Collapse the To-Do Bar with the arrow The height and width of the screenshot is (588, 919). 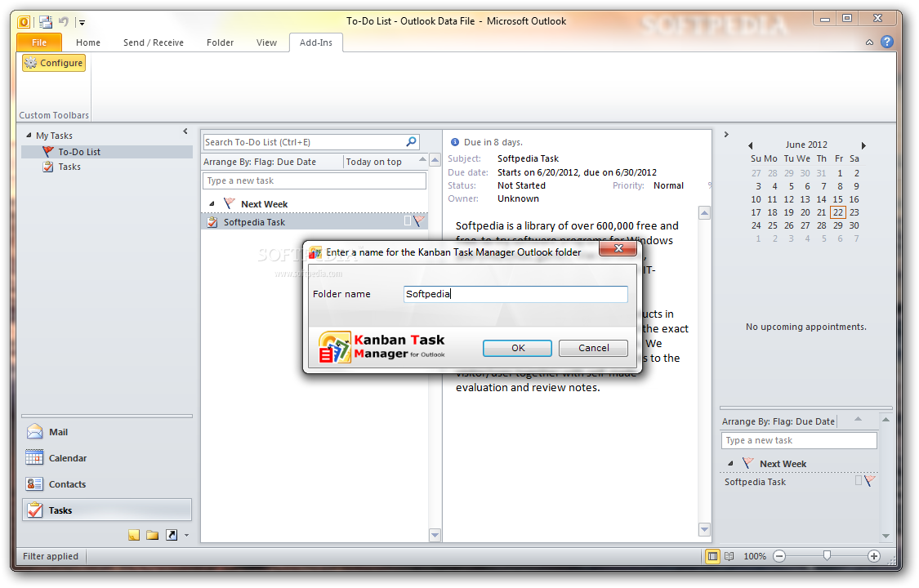click(726, 134)
